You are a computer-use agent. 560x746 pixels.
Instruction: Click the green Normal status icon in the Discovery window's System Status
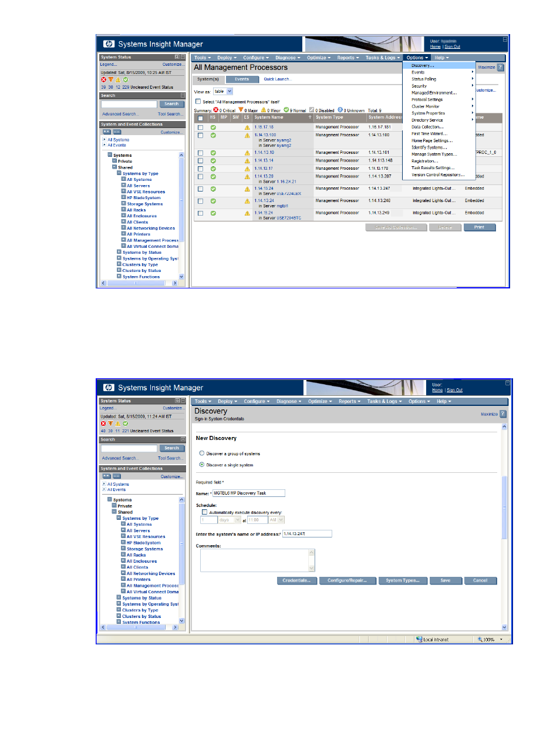click(x=125, y=424)
